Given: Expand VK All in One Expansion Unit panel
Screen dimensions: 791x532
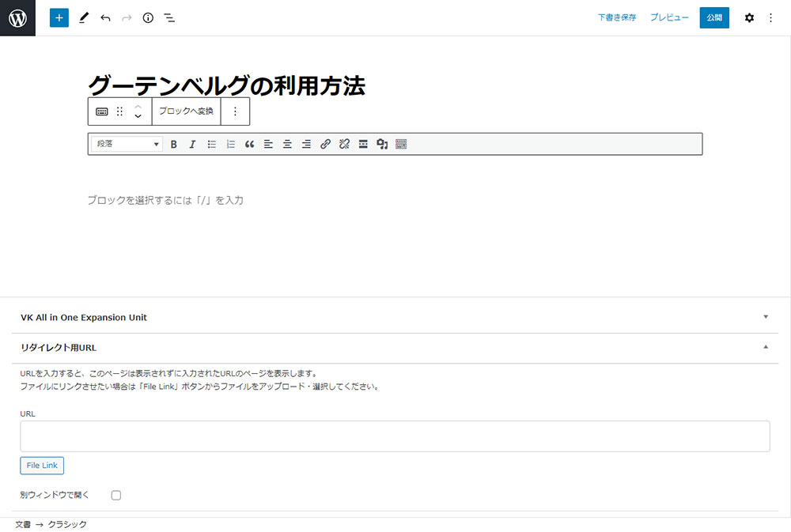Looking at the screenshot, I should pos(395,317).
